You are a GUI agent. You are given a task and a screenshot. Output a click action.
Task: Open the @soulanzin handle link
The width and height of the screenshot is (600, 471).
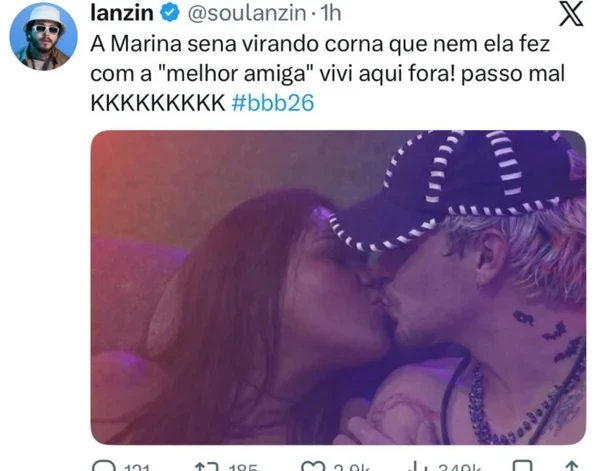pos(247,13)
